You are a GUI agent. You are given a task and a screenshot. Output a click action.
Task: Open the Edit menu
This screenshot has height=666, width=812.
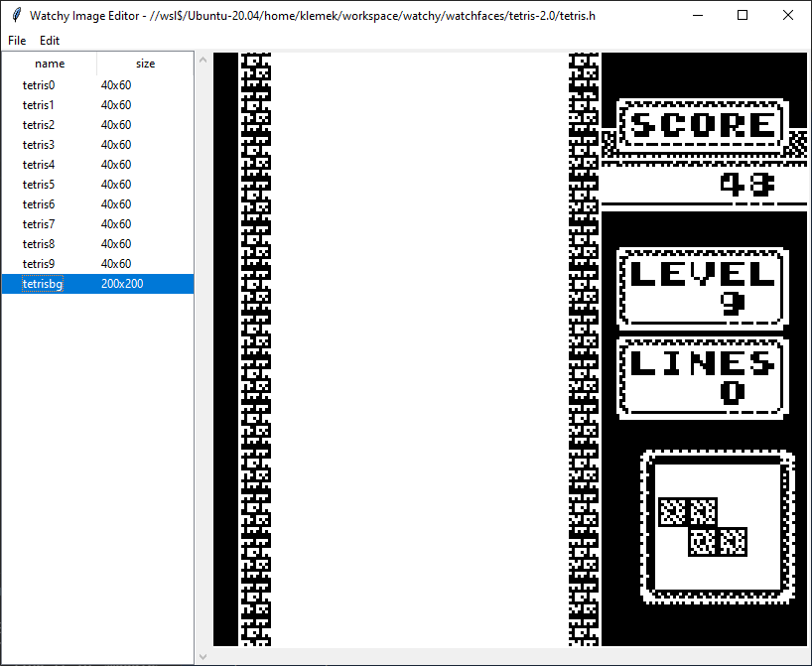pos(50,41)
